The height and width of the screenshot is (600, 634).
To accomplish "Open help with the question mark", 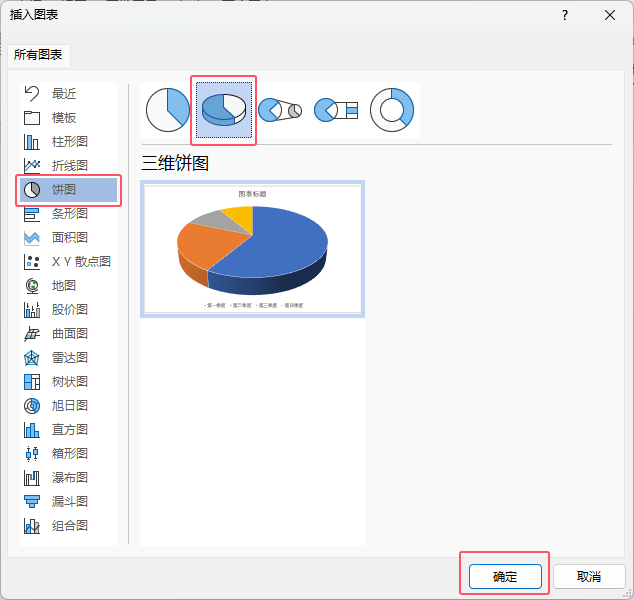I will 565,15.
